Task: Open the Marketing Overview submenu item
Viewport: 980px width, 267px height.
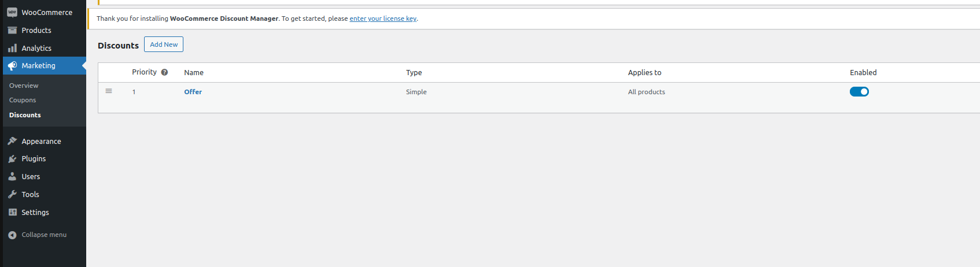Action: tap(24, 86)
